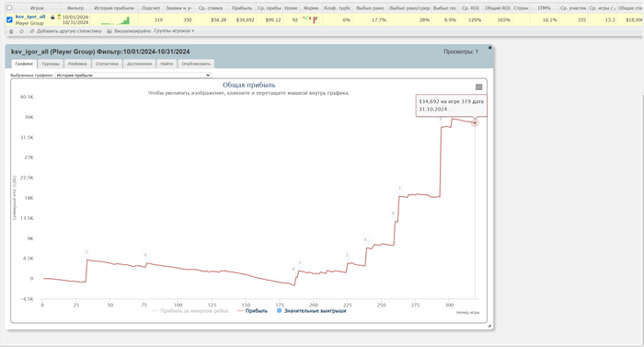Click the $ win marker near game 225
The height and width of the screenshot is (347, 644).
point(348,255)
